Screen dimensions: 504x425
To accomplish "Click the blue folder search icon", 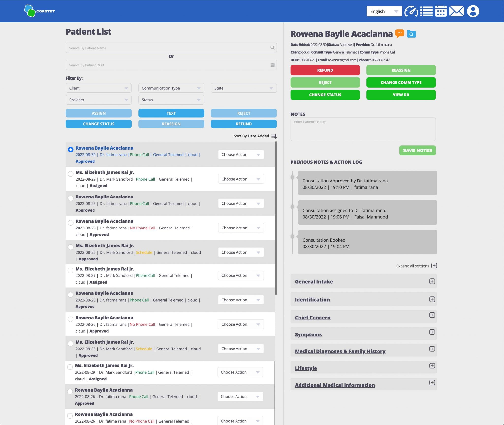I will point(411,34).
